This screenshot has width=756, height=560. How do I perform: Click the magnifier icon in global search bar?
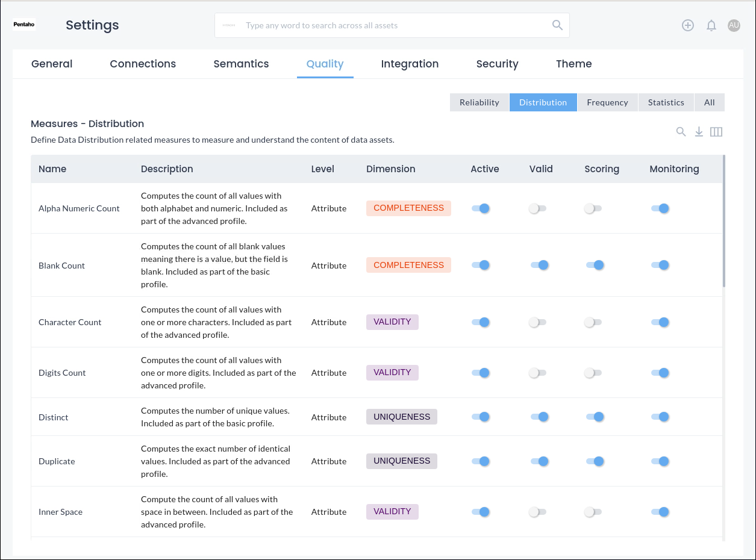(557, 25)
